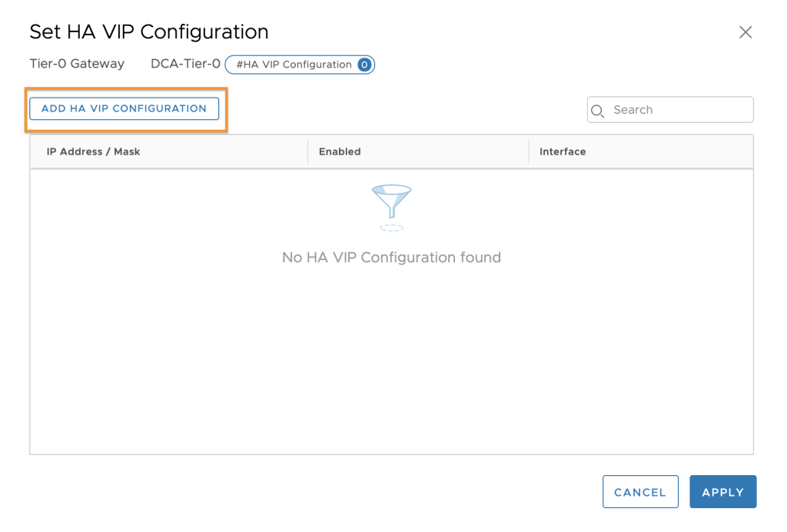Click the Add HA VIP Configuration button
787x532 pixels.
(x=124, y=108)
